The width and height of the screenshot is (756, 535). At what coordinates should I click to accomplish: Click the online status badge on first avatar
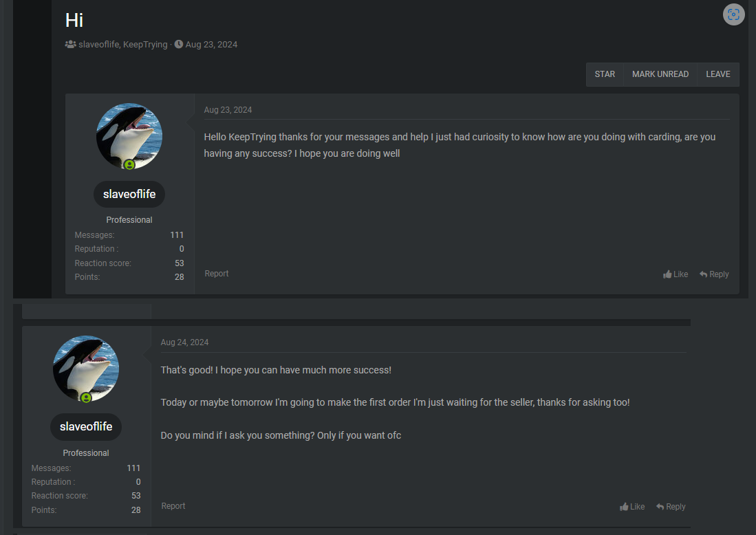pos(129,165)
